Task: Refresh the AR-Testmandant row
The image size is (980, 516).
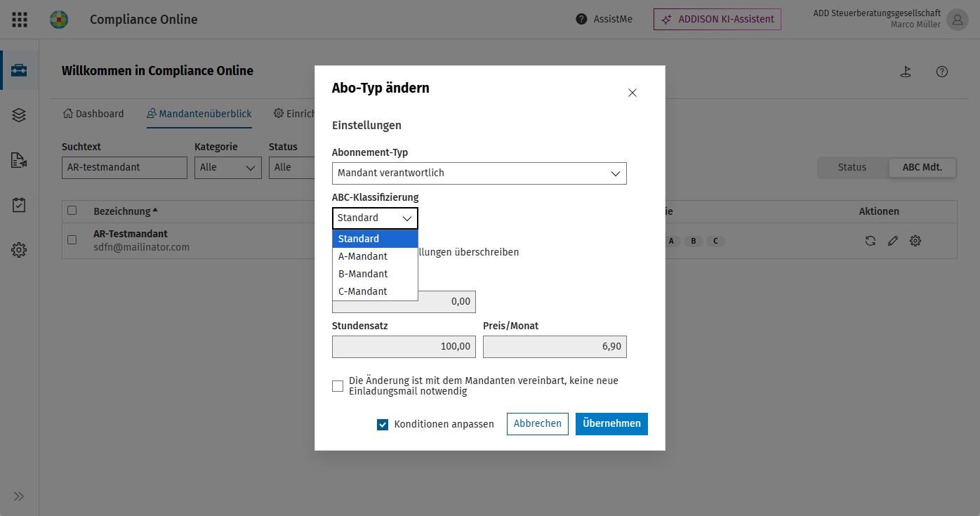Action: point(870,241)
